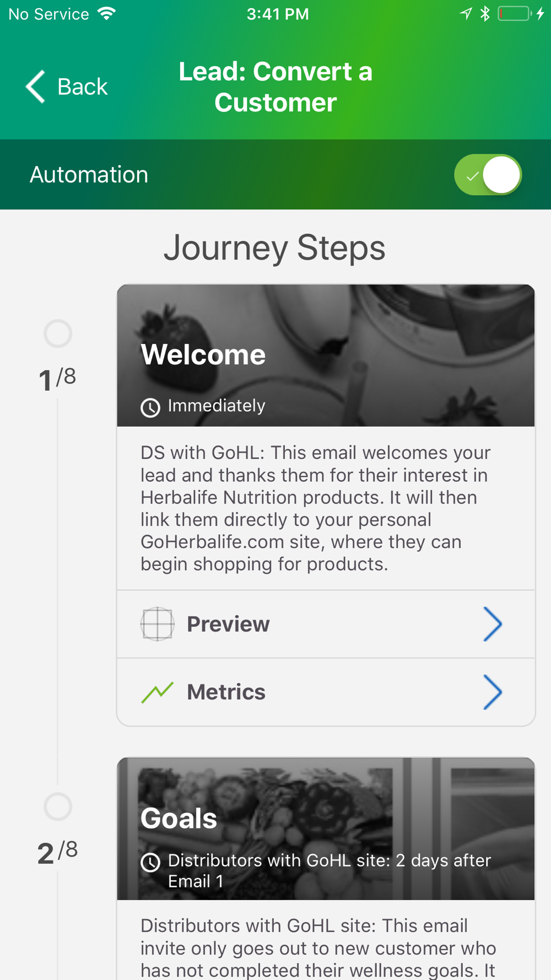Tap the battery indicator icon
Image resolution: width=551 pixels, height=980 pixels.
(515, 14)
